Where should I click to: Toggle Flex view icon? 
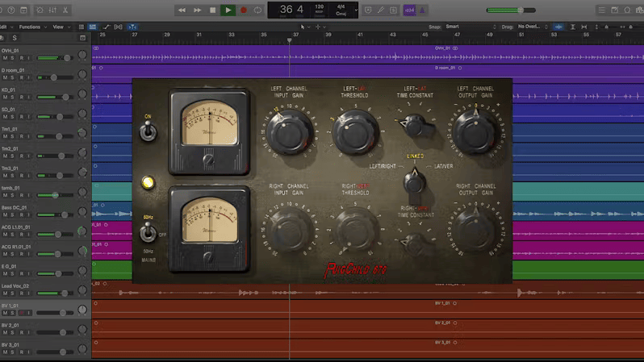pos(119,27)
